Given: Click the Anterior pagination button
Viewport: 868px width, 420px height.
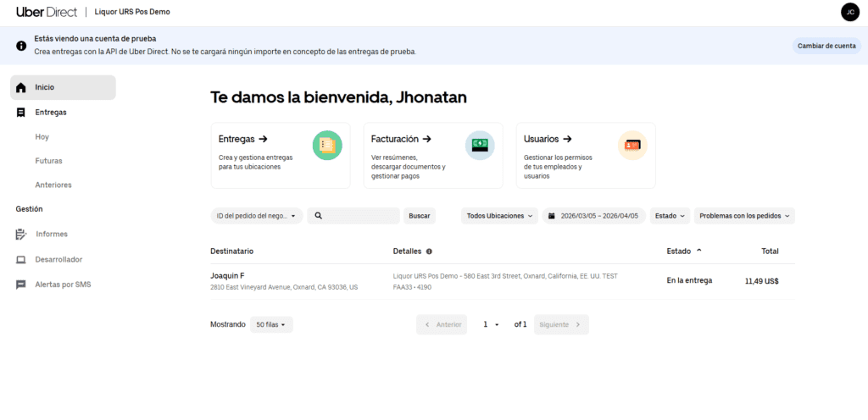Looking at the screenshot, I should [442, 325].
